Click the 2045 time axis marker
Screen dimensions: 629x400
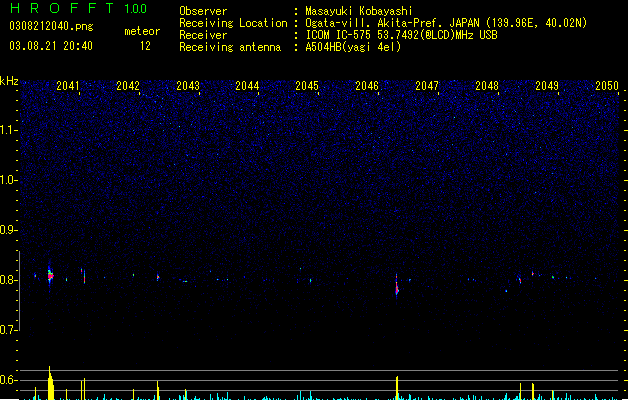(307, 86)
